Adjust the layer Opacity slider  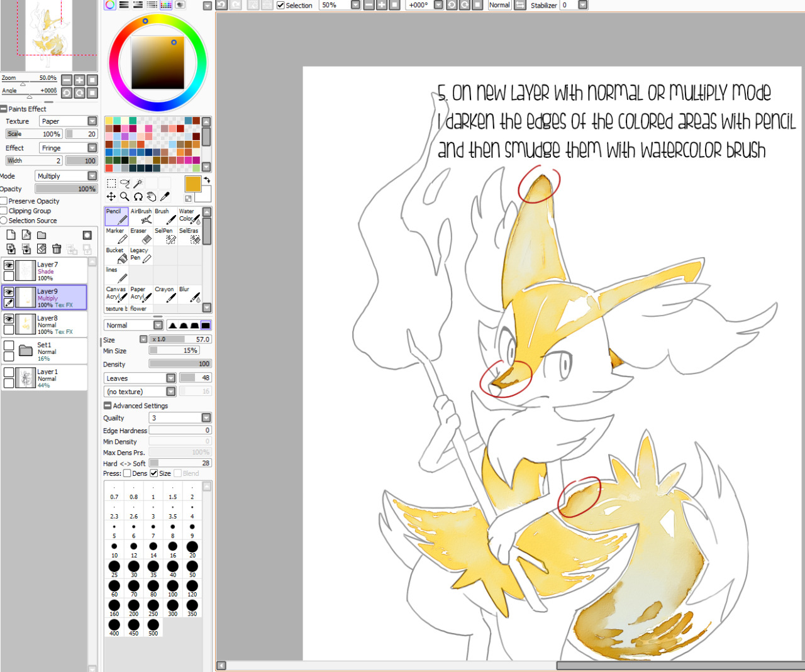(66, 189)
